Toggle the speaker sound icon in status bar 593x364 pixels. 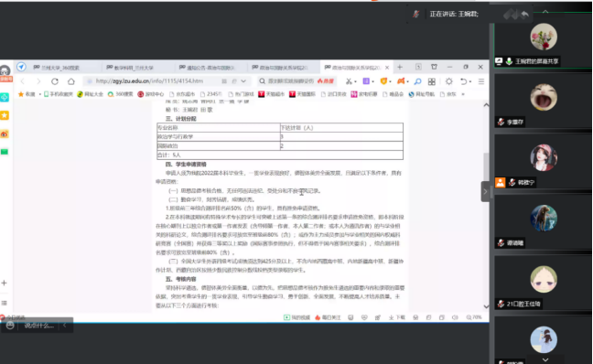click(455, 317)
